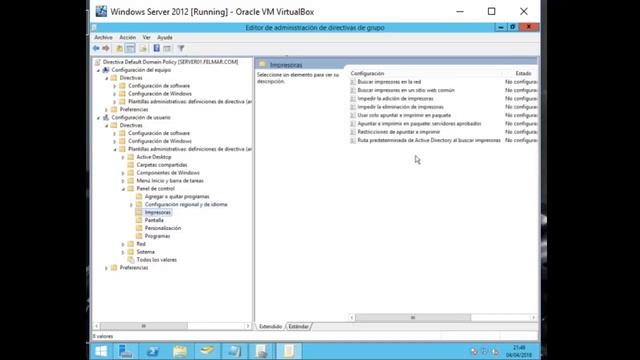This screenshot has height=360, width=640.
Task: Click the Programas folder icon
Action: [x=139, y=236]
